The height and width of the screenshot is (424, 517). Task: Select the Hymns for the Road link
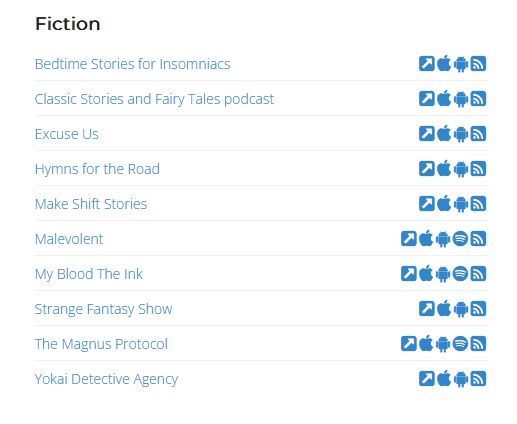(97, 169)
